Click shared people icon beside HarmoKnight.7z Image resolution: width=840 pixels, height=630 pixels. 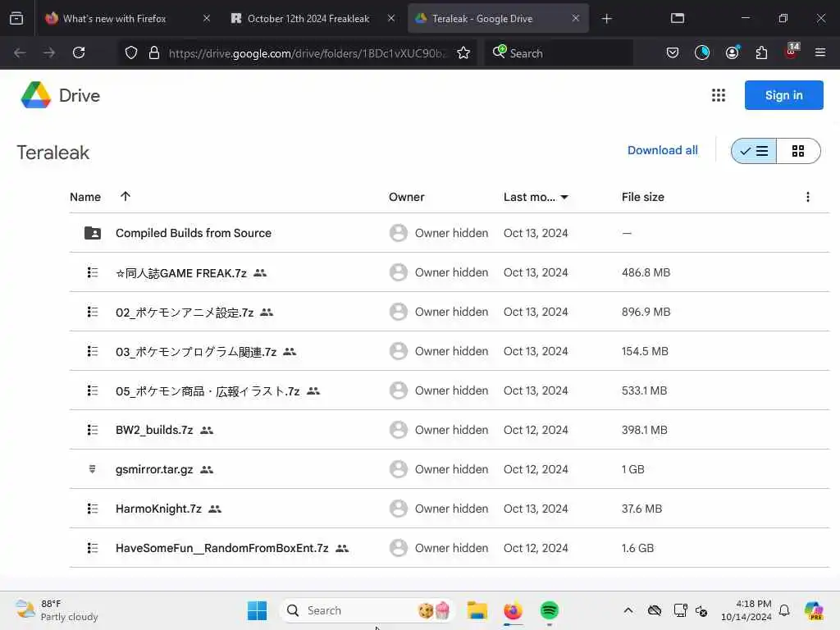215,509
